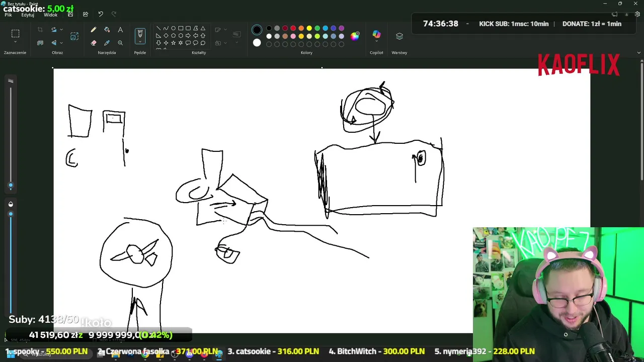Screen dimensions: 644x362
Task: Open File Explorer from the taskbar
Action: click(x=115, y=354)
